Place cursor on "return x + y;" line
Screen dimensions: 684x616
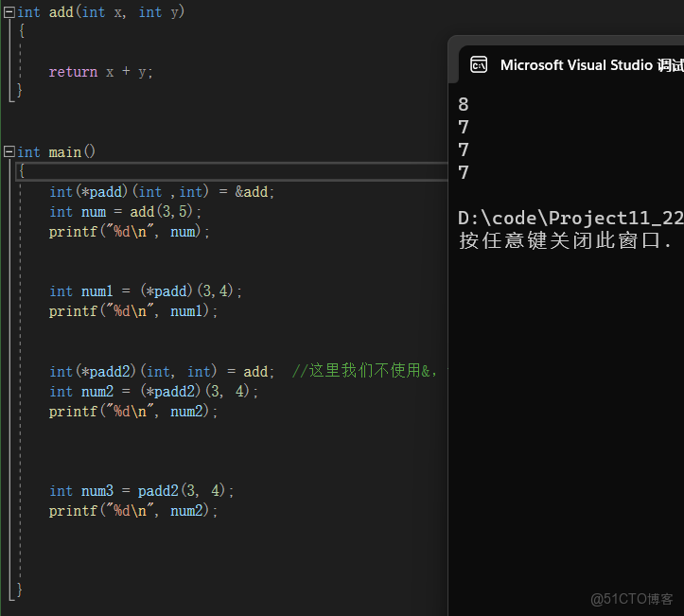[100, 72]
